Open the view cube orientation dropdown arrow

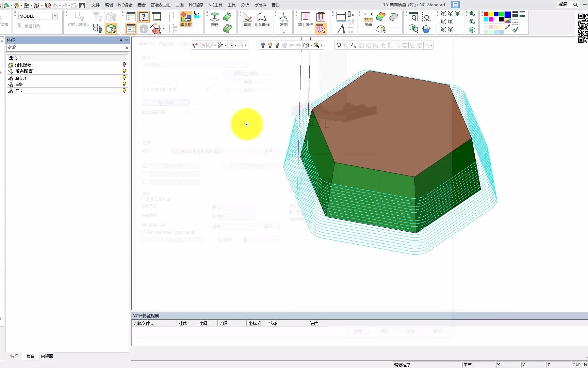311,45
